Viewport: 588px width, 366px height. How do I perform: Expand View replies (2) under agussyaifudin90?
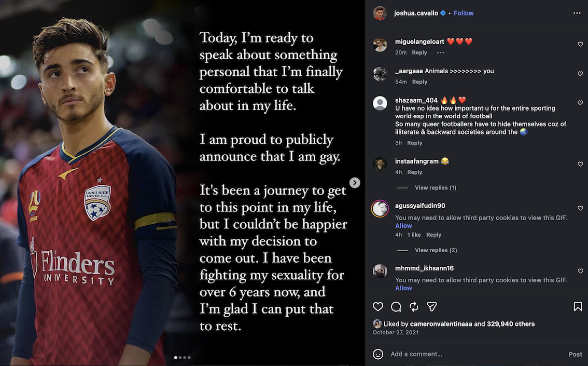tap(436, 250)
